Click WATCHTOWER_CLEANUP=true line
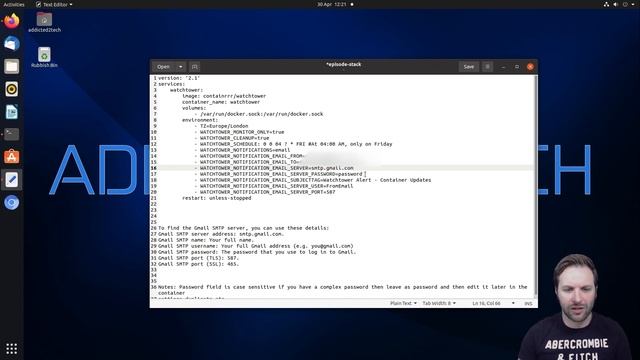 point(231,138)
